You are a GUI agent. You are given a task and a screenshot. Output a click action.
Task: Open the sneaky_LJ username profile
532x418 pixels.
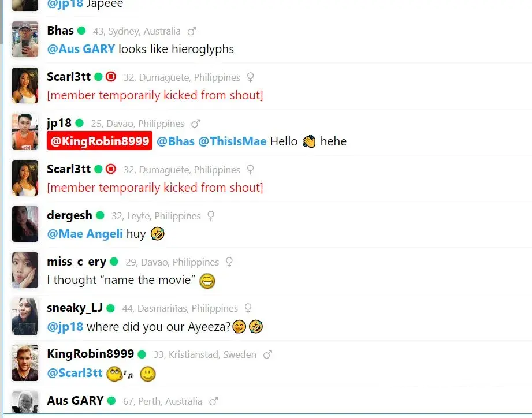75,308
